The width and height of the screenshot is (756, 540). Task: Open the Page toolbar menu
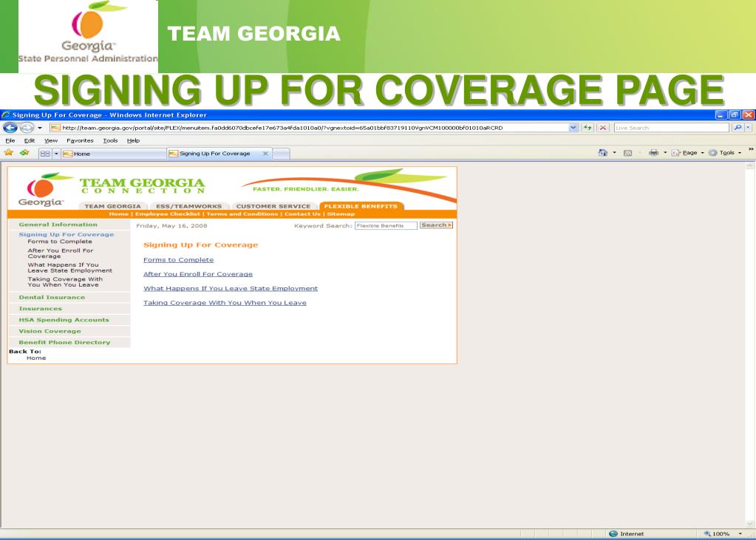click(687, 153)
